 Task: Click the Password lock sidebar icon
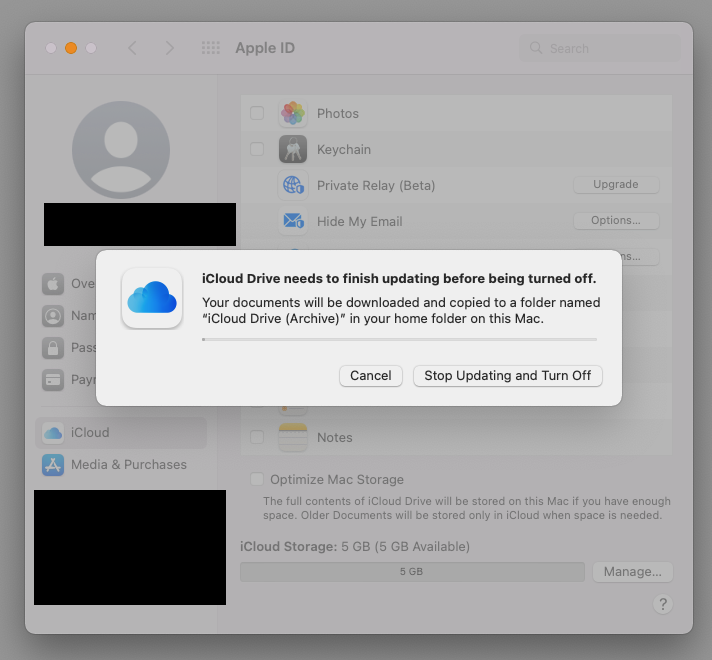click(x=53, y=347)
